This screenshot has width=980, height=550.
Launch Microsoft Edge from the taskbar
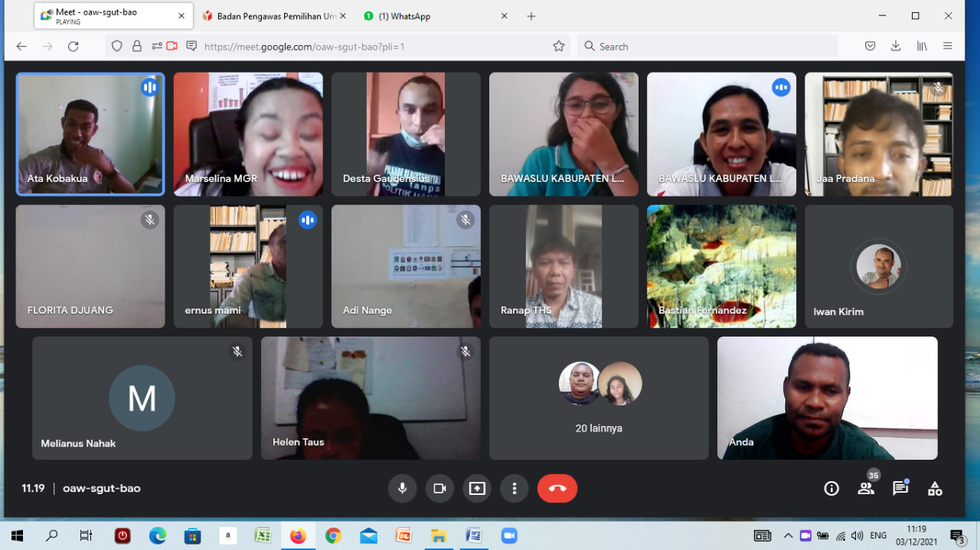(158, 536)
